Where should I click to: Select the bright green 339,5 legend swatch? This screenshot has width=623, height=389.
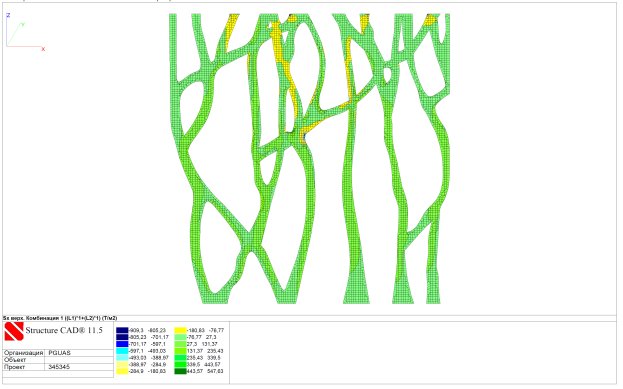click(x=181, y=364)
